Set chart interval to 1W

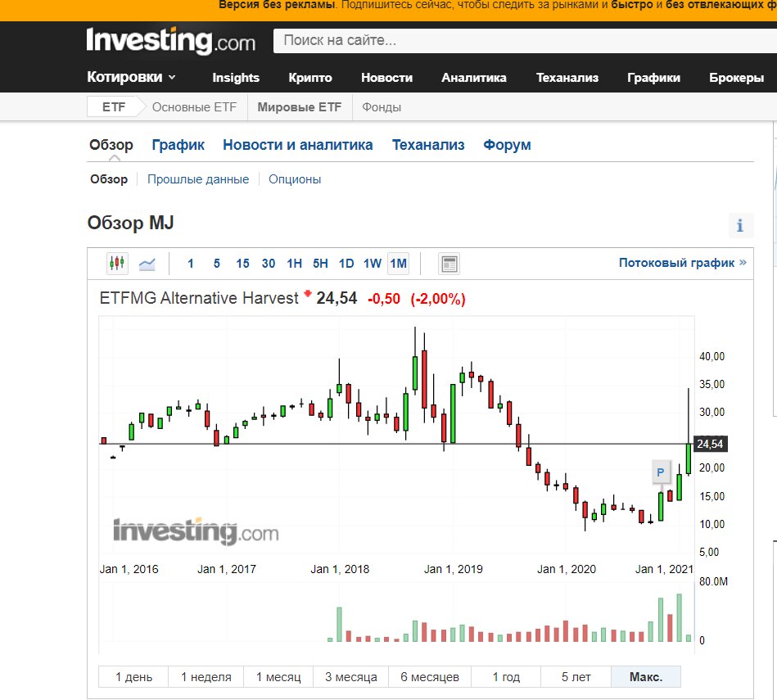(373, 264)
